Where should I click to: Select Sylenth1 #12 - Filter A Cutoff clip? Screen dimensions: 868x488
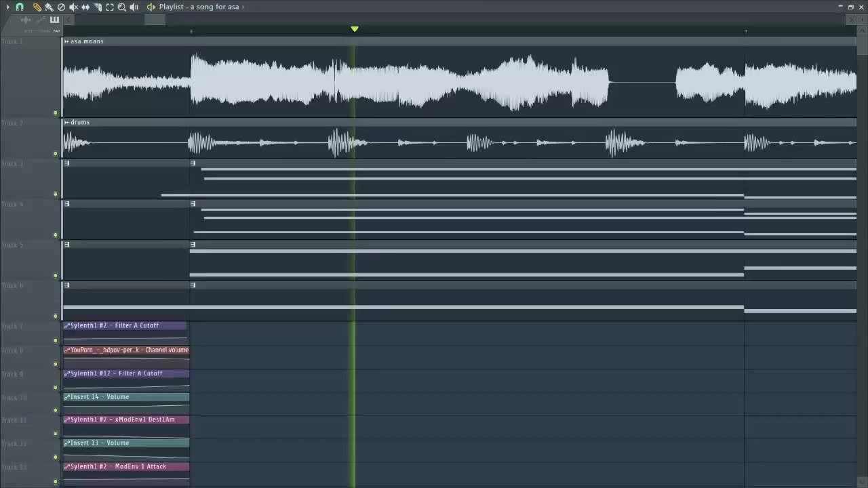(x=126, y=373)
